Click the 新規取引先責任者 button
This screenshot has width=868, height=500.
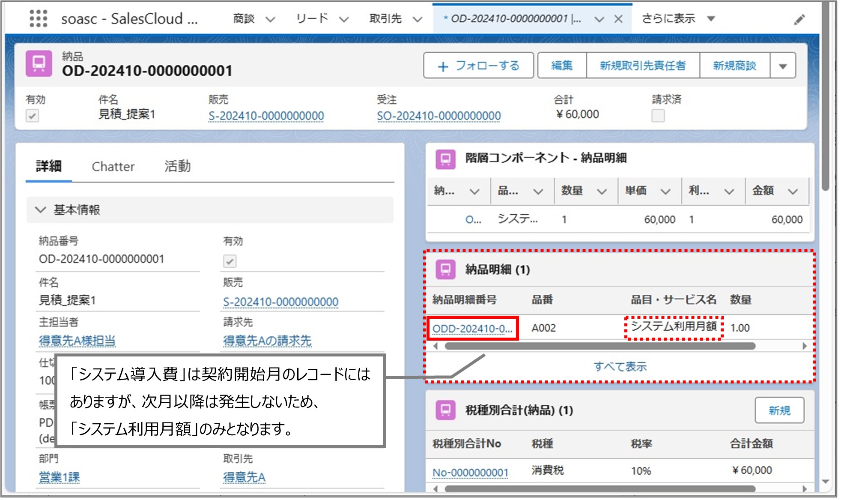(643, 66)
